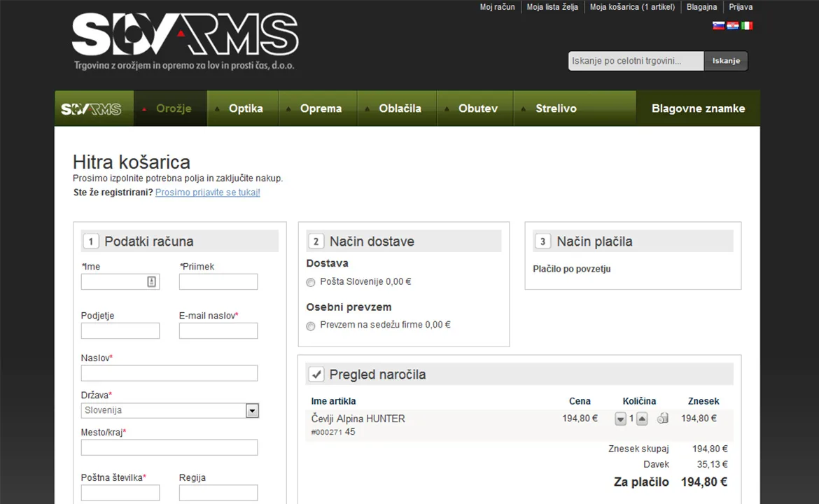Click the Čevlji Alpina HUNTER item name

pyautogui.click(x=358, y=419)
